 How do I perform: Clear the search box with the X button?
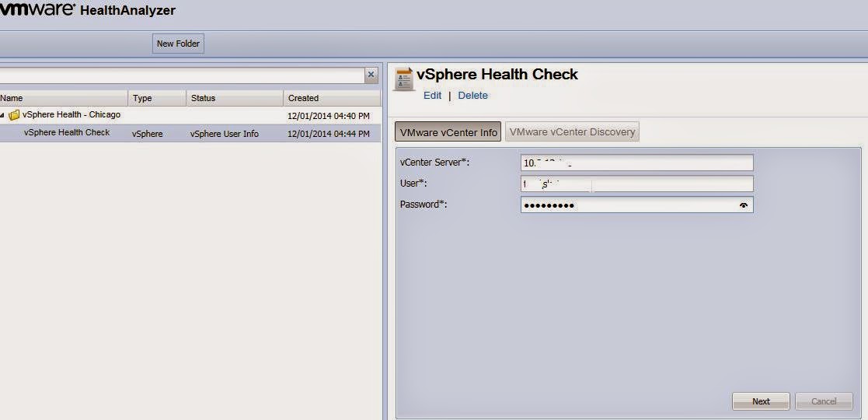coord(371,75)
